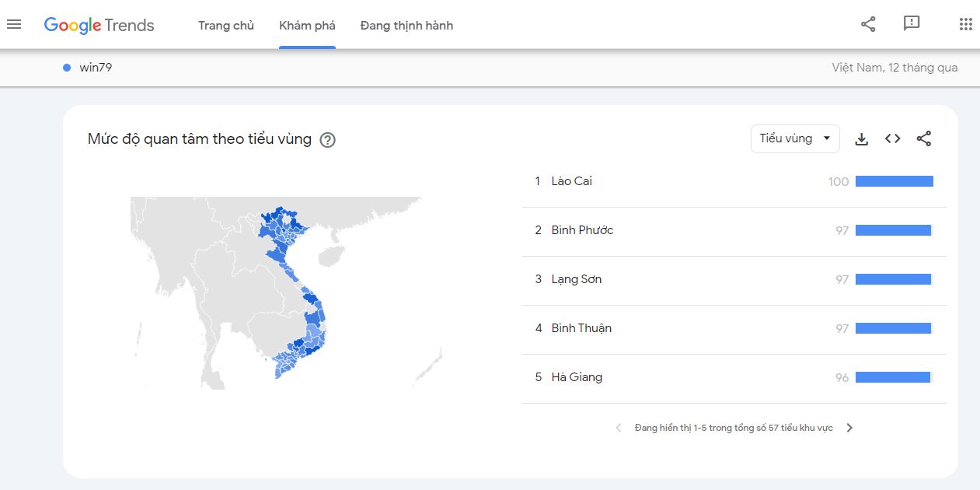980x490 pixels.
Task: Go to next page of subregions
Action: (849, 428)
